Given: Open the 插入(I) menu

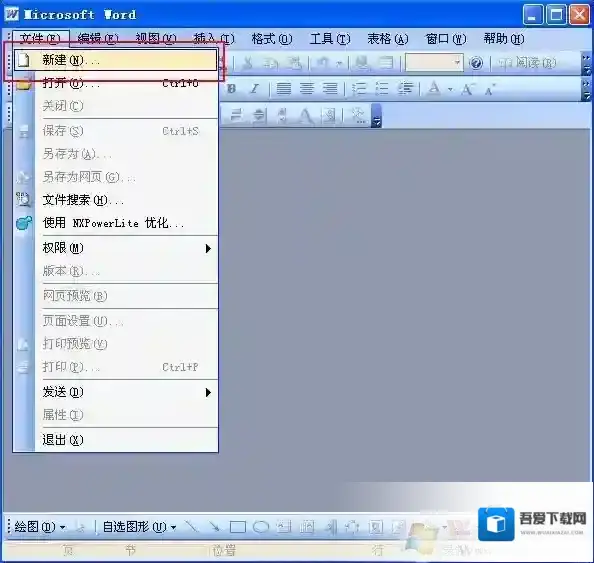Looking at the screenshot, I should pos(214,38).
